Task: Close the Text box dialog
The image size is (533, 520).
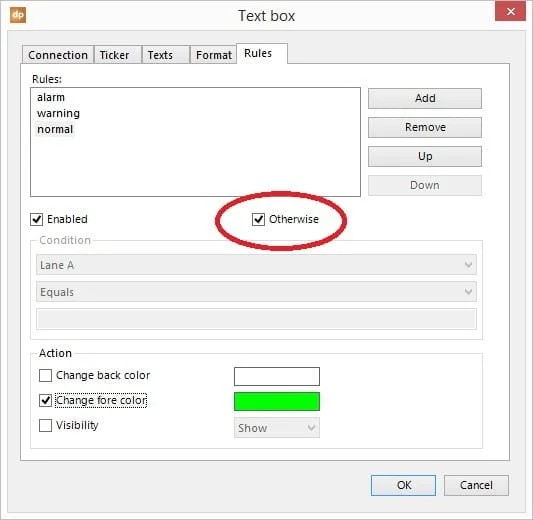Action: [x=510, y=12]
